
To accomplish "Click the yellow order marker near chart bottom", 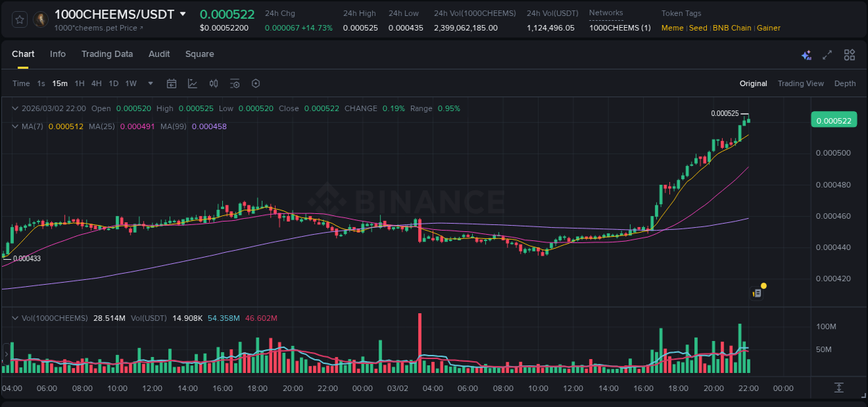I will point(763,285).
